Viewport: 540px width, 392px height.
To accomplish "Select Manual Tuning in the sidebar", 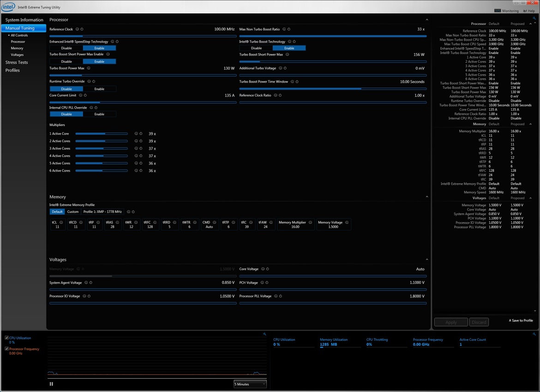I will tap(24, 28).
